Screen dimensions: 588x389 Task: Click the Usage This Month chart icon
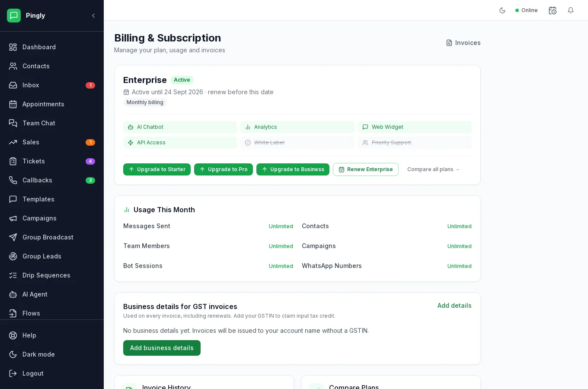point(127,210)
